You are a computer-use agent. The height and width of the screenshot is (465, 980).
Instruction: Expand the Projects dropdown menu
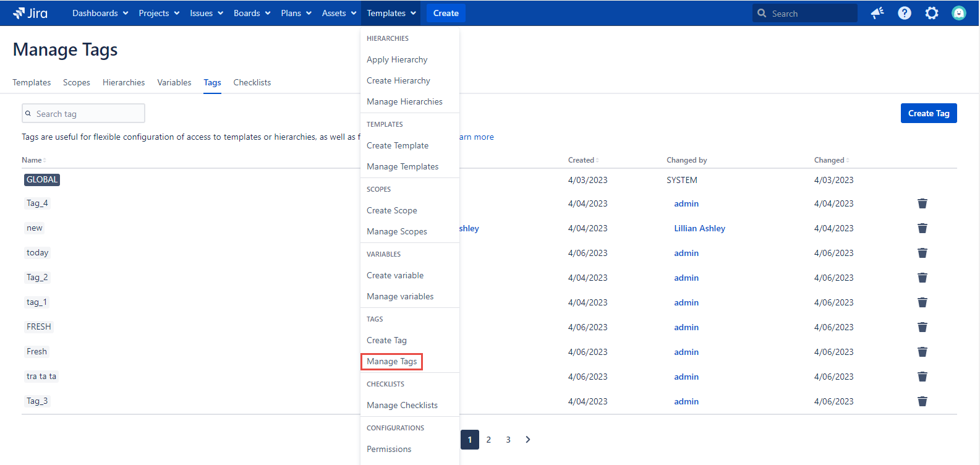[159, 13]
